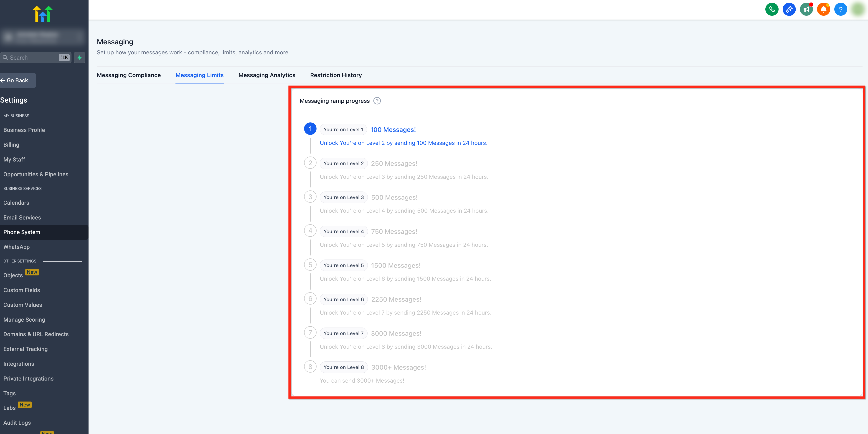Click the green lightning bolt quick actions icon
The image size is (868, 434).
(79, 58)
